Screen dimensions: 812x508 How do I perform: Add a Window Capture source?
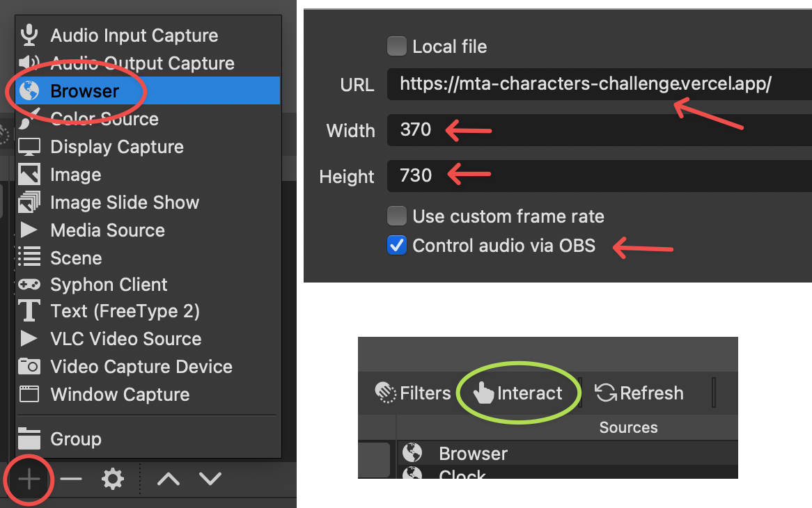[x=148, y=394]
